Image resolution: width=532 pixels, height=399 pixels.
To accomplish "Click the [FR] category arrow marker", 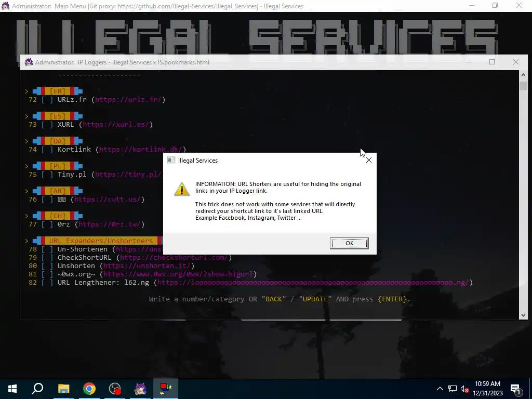I will click(x=26, y=91).
